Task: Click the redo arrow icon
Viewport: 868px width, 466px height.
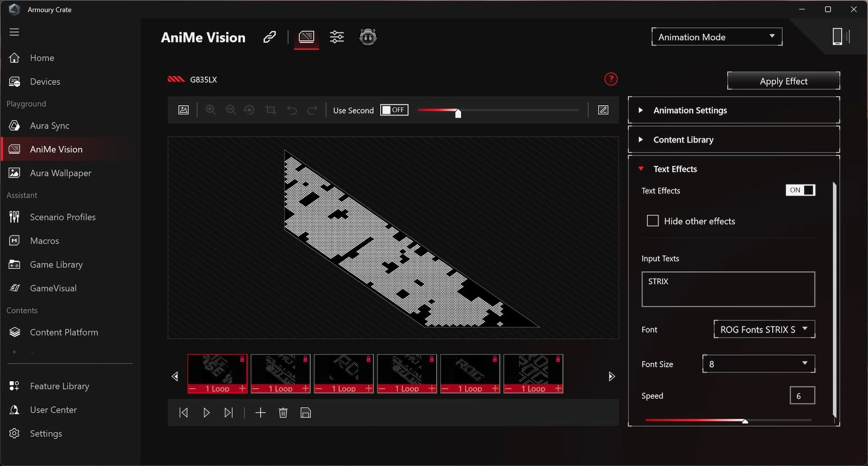Action: (x=312, y=110)
